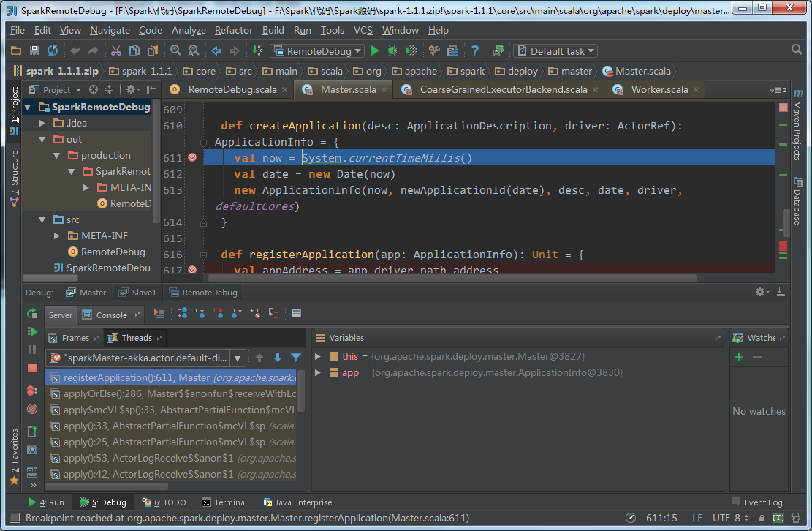Click the Synchronize refresh icon
This screenshot has width=812, height=531.
tap(53, 50)
